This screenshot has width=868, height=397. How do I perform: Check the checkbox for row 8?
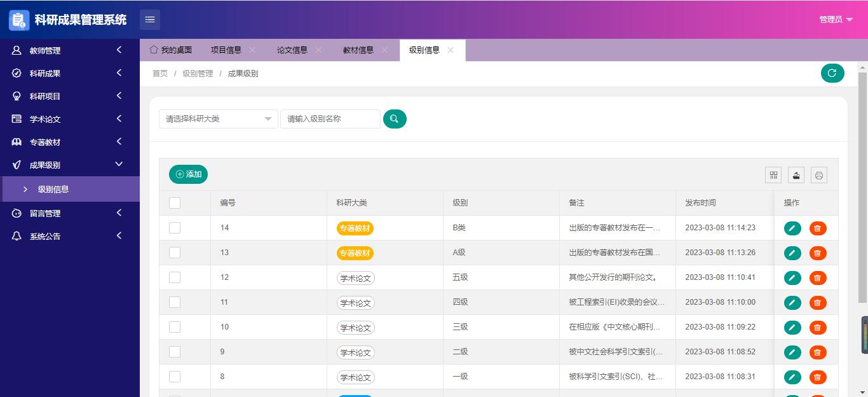(x=175, y=377)
